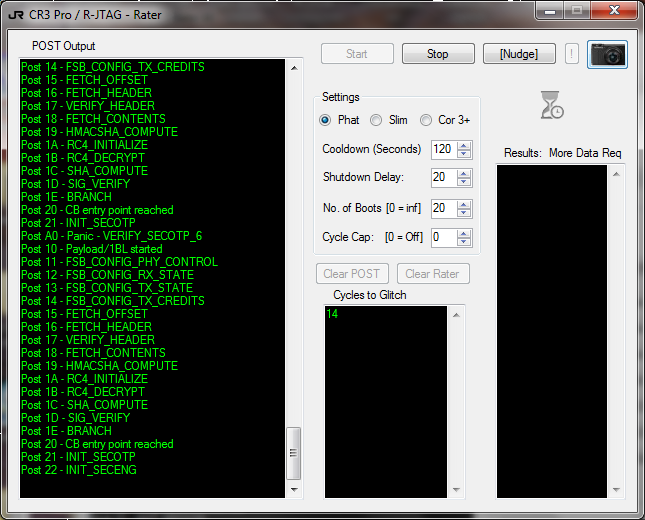Increase the No. of Boots value
Viewport: 645px width, 520px height.
[x=464, y=204]
